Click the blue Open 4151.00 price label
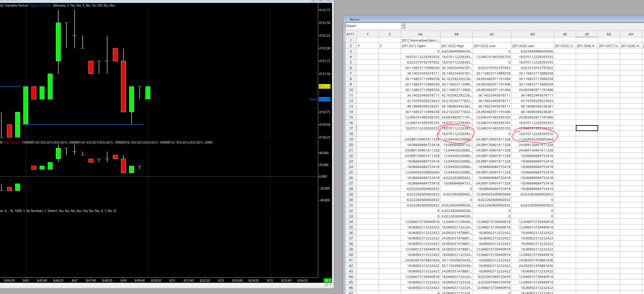The image size is (644, 294). pyautogui.click(x=325, y=99)
